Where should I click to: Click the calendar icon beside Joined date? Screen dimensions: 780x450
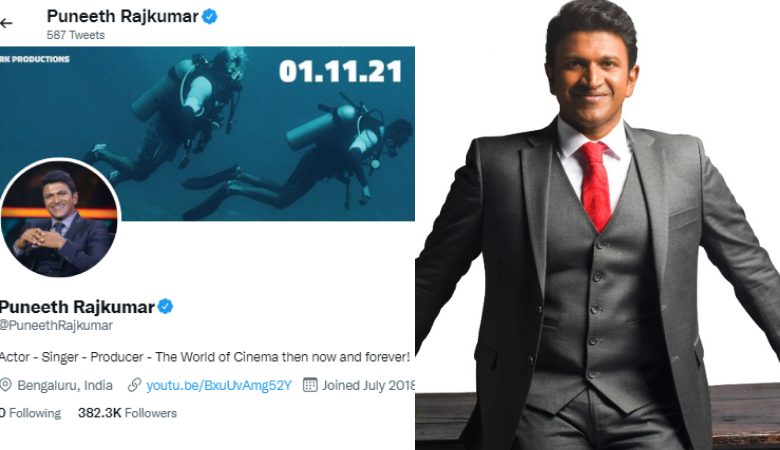tap(310, 385)
